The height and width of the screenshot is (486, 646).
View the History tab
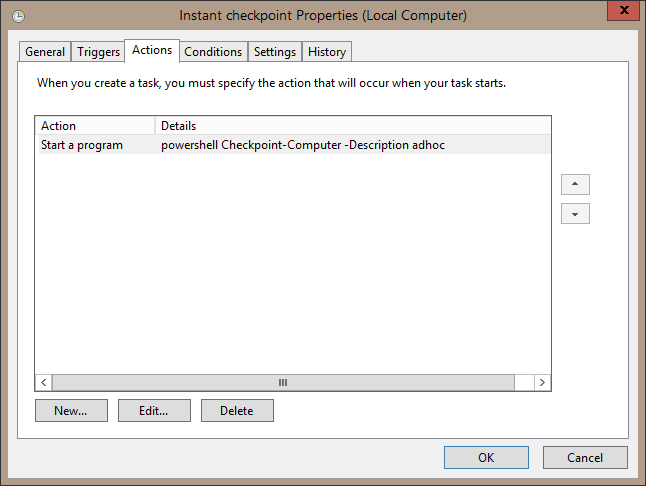click(327, 52)
